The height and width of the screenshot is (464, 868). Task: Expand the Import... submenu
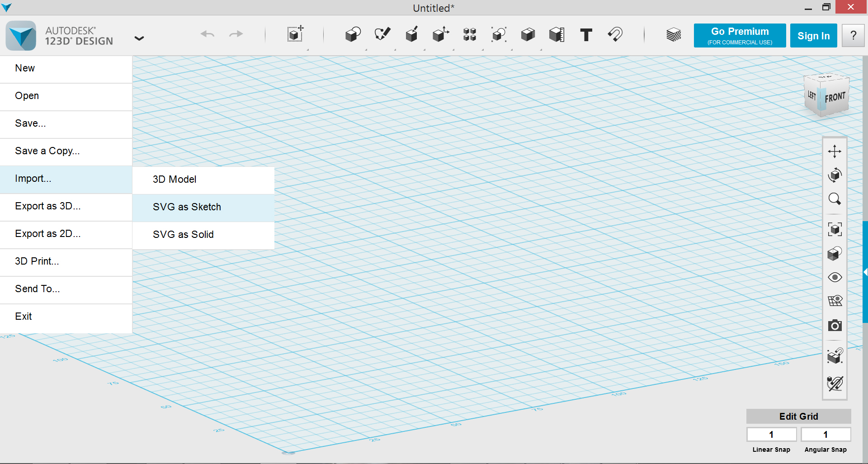click(x=66, y=180)
